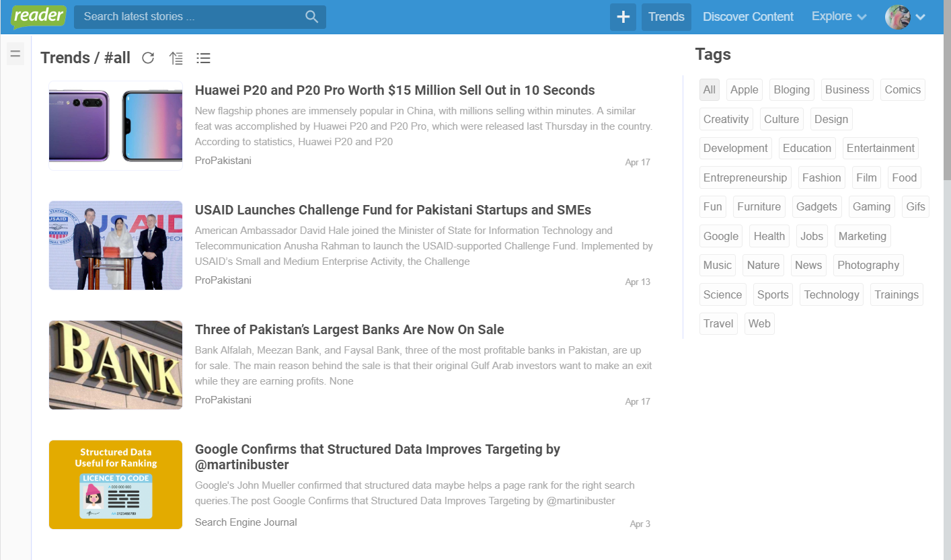Select the Travel tag
The height and width of the screenshot is (560, 951).
point(718,323)
